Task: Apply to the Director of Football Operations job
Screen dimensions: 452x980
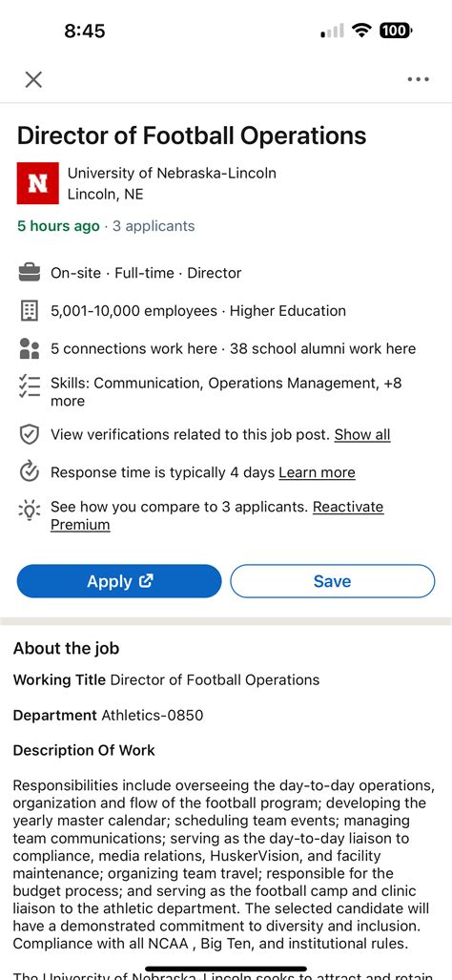Action: click(x=119, y=581)
